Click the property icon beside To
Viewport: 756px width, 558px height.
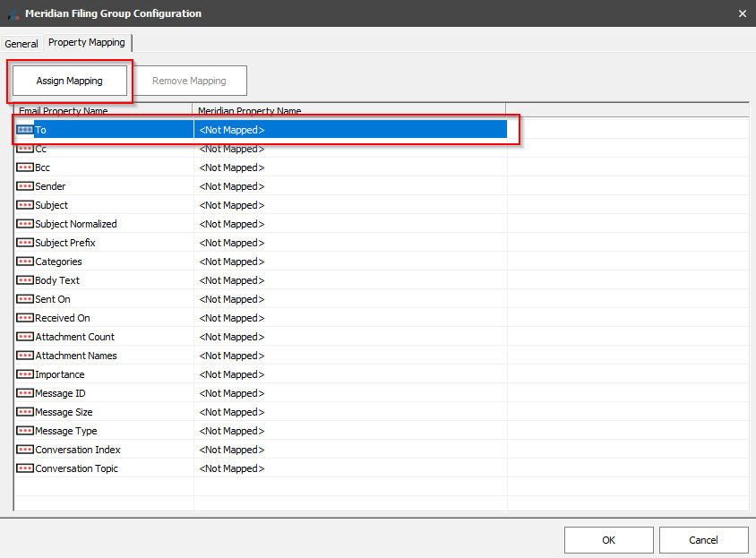[x=24, y=130]
